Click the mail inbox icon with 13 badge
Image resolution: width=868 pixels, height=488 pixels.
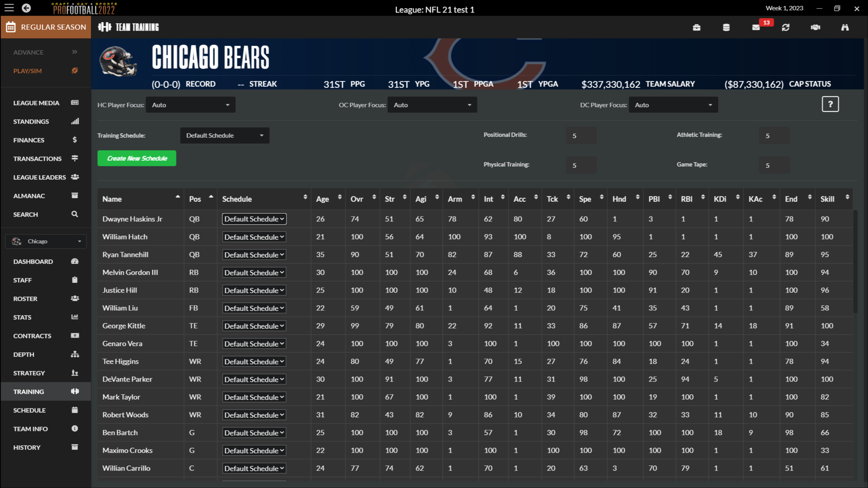pyautogui.click(x=756, y=27)
